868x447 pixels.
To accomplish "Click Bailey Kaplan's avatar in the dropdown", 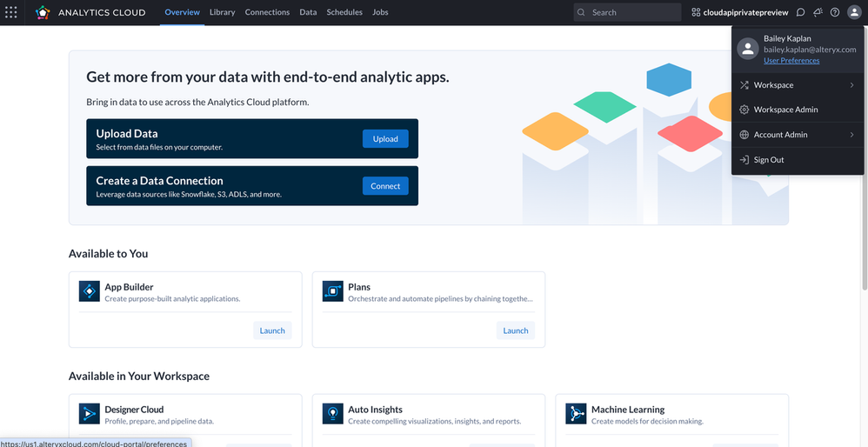I will 748,49.
